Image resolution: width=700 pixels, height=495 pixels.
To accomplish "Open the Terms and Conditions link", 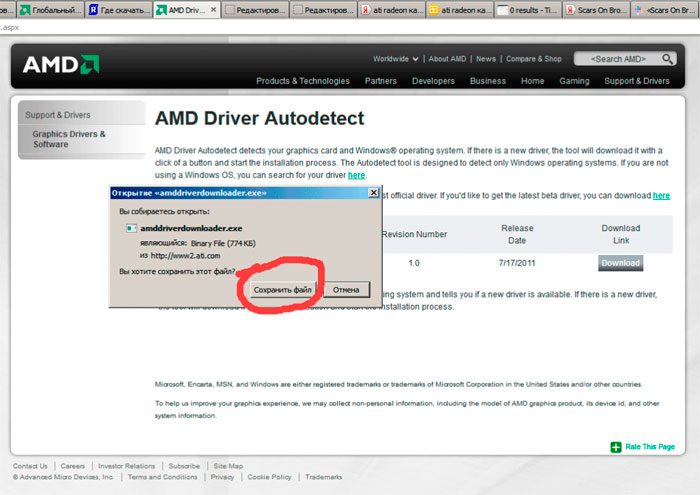I will pyautogui.click(x=162, y=477).
